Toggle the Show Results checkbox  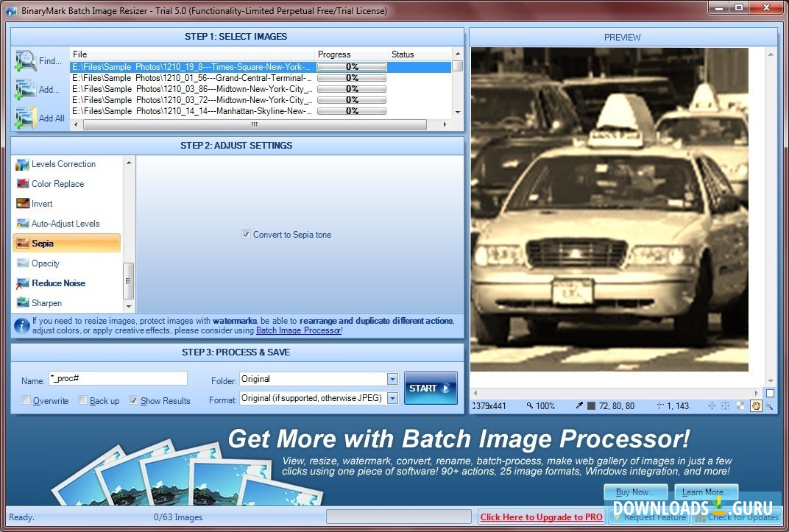tap(133, 401)
